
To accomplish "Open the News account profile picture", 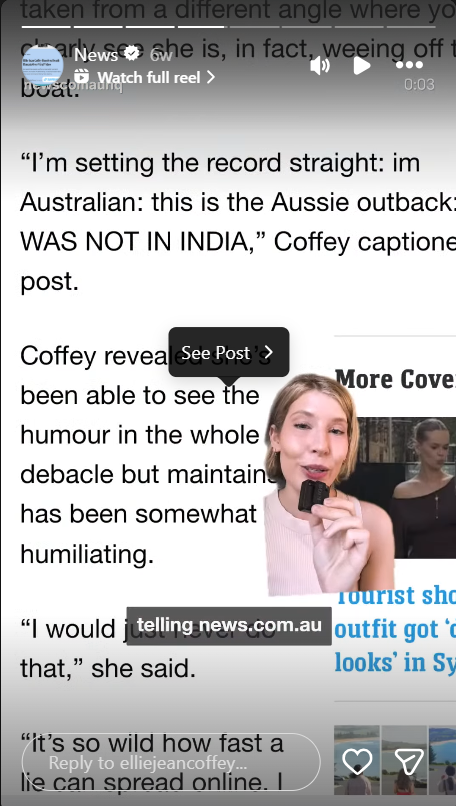I will tap(43, 66).
